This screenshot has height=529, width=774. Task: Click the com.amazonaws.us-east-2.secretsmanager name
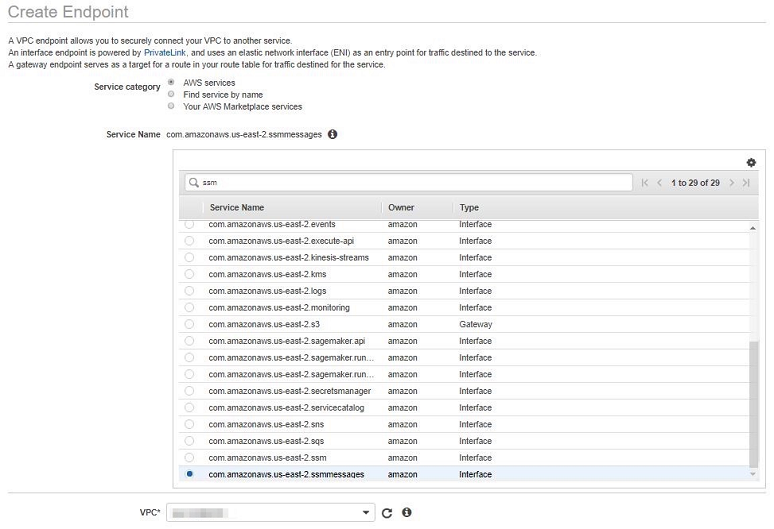click(x=289, y=391)
